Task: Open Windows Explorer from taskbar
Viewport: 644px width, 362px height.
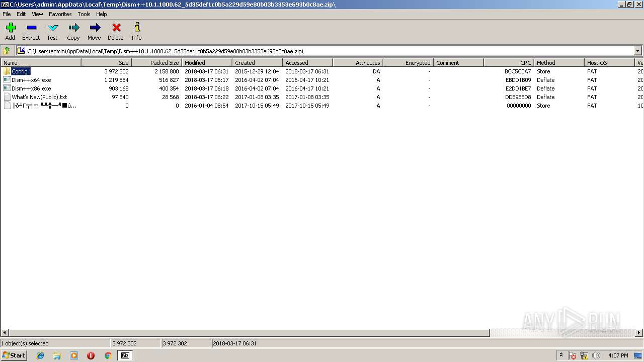Action: (57, 355)
